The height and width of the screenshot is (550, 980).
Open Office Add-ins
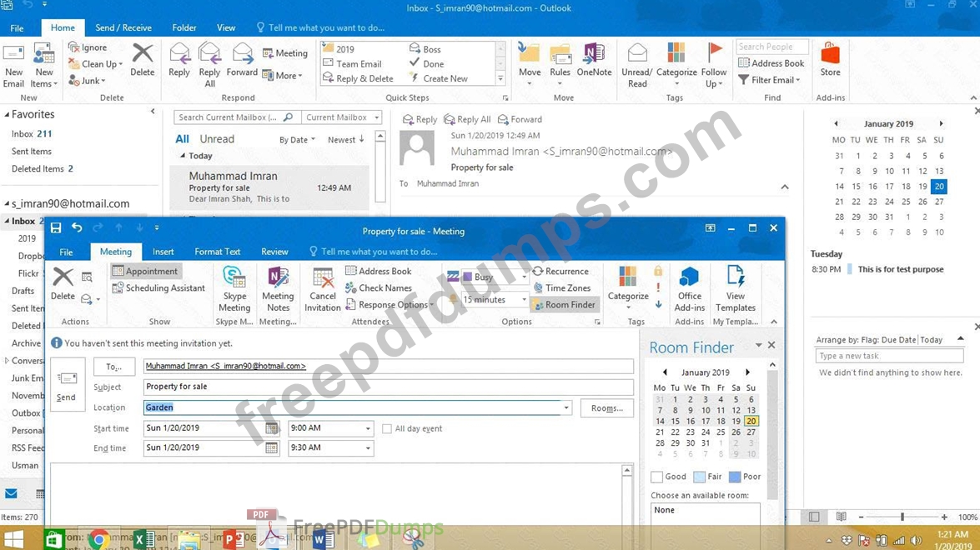point(690,288)
